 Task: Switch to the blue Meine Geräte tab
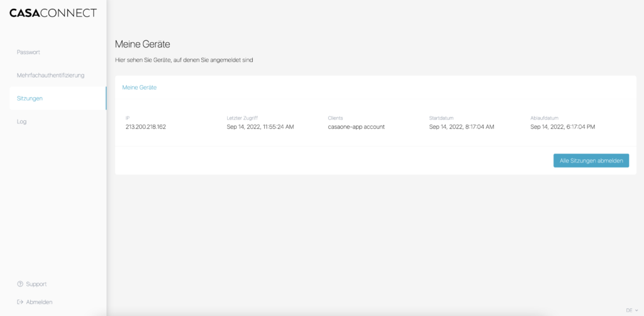pos(139,87)
